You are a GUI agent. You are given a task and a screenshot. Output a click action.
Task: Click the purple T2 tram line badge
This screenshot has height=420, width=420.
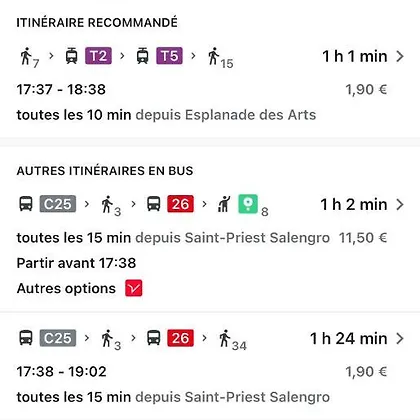coord(98,56)
